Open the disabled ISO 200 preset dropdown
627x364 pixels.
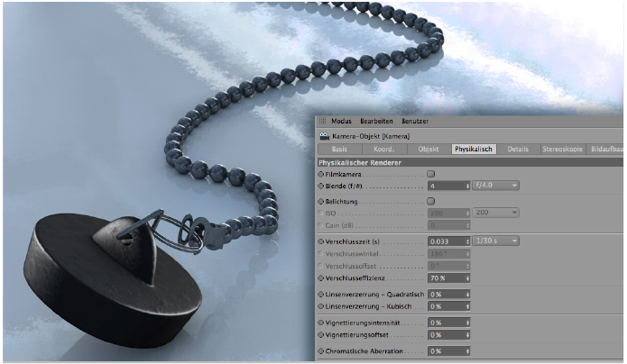point(495,213)
